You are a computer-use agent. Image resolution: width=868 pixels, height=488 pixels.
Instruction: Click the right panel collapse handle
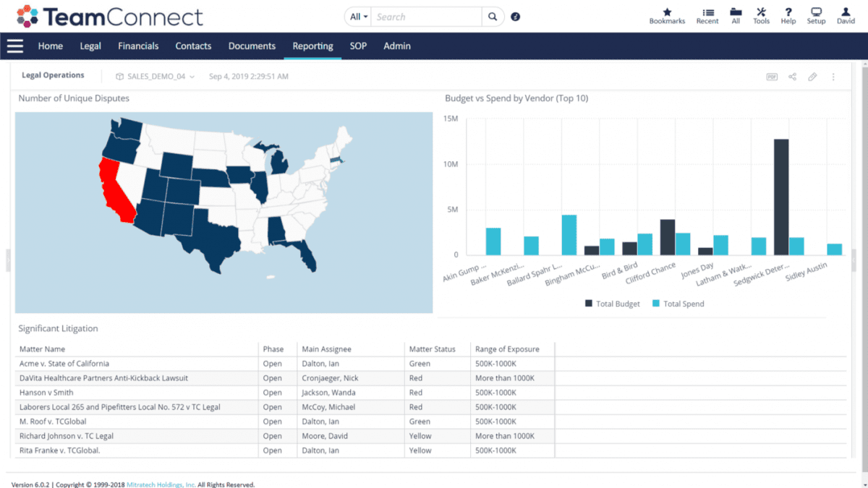pos(854,260)
